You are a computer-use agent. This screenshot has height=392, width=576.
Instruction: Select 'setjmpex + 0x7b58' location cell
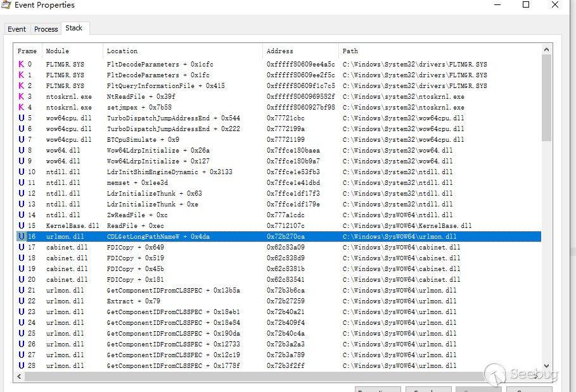(139, 107)
